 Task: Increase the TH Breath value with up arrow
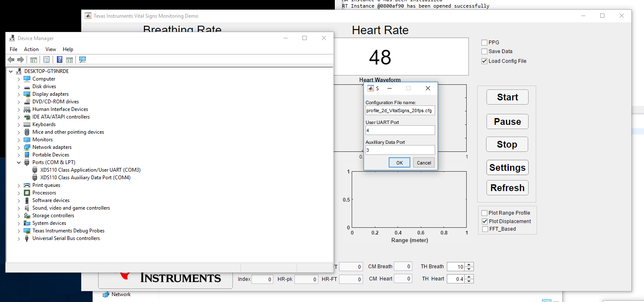[470, 264]
